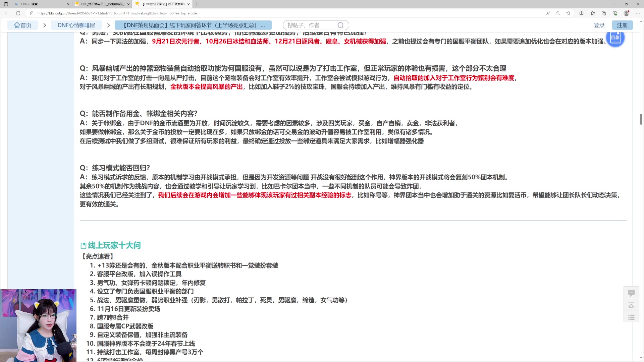The width and height of the screenshot is (644, 362).
Task: Go back to the previous page
Action: point(7,13)
